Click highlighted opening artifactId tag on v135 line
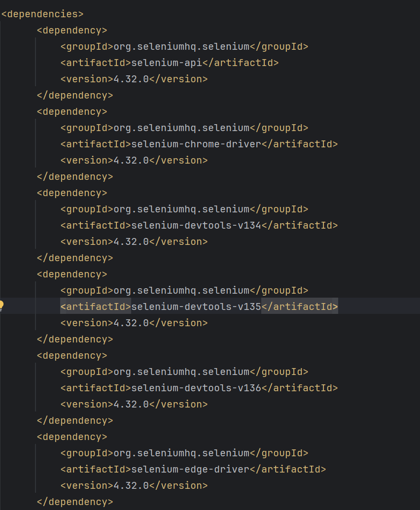This screenshot has width=420, height=510. [96, 306]
